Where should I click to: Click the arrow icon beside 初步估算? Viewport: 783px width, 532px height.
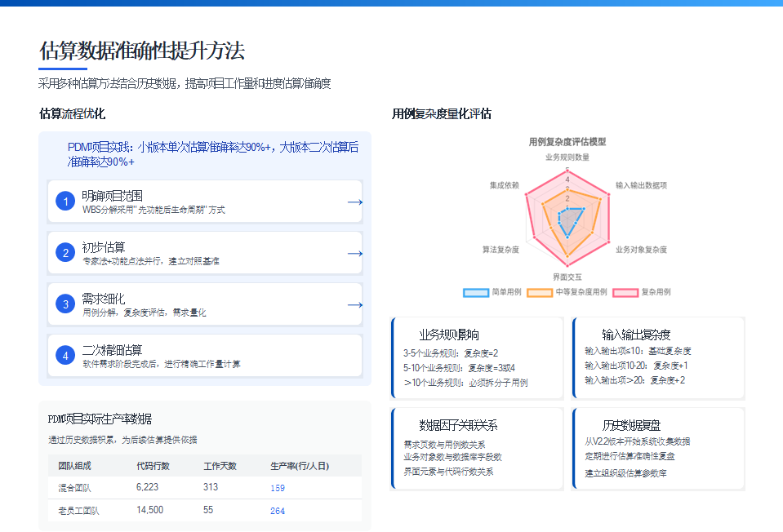[356, 253]
